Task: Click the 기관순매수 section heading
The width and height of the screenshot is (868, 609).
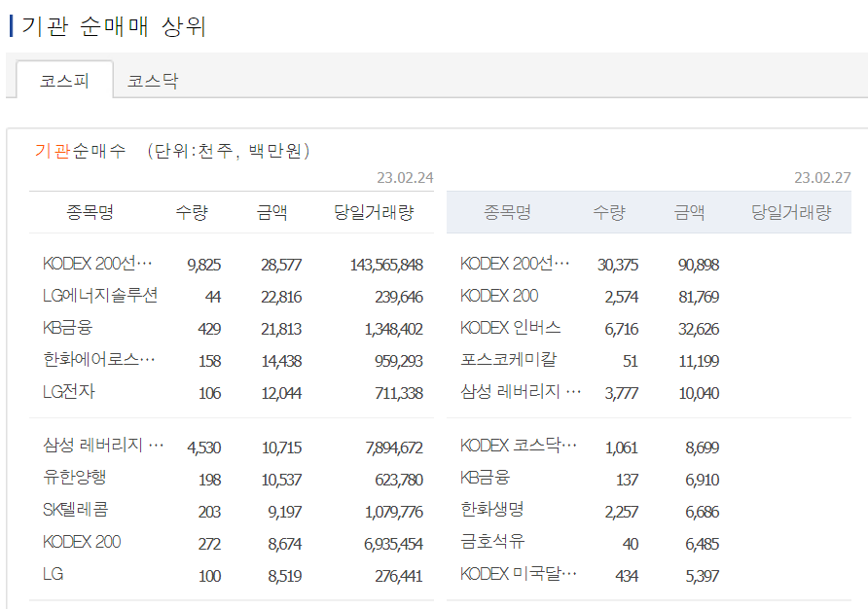Action: tap(80, 151)
